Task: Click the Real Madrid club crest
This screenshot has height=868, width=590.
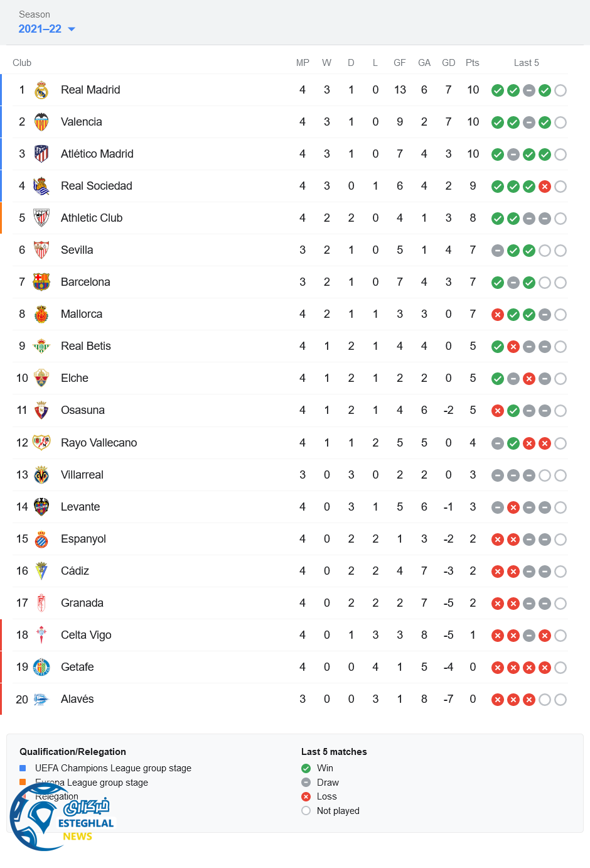Action: click(x=41, y=90)
